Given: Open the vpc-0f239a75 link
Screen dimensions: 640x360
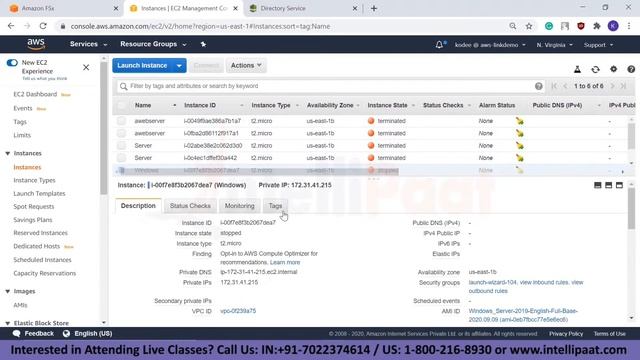Looking at the screenshot, I should click(238, 311).
